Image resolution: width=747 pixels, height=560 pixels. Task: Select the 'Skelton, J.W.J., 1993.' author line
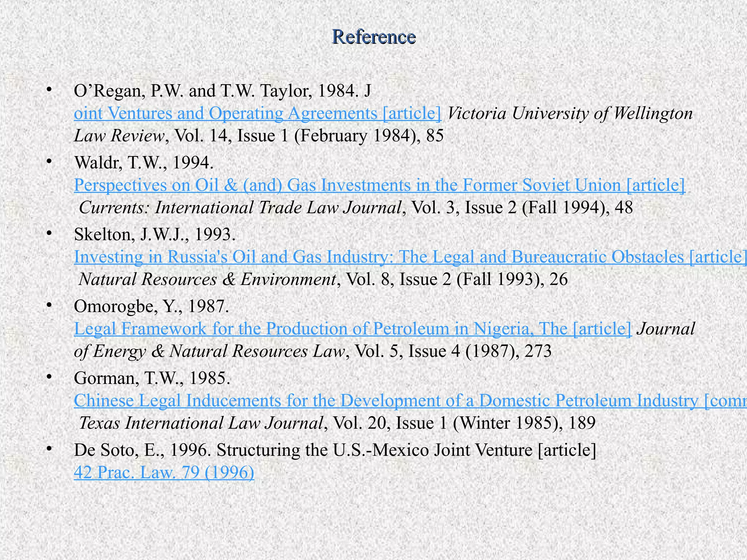point(155,234)
